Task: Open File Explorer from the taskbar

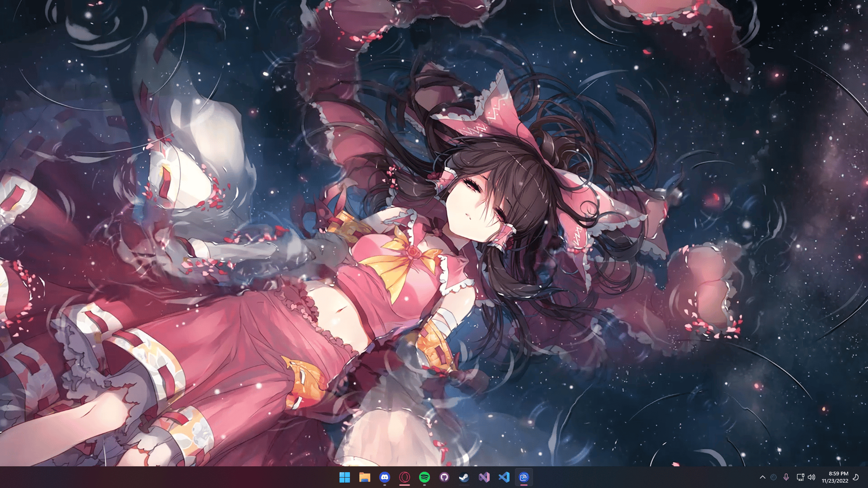Action: click(365, 477)
